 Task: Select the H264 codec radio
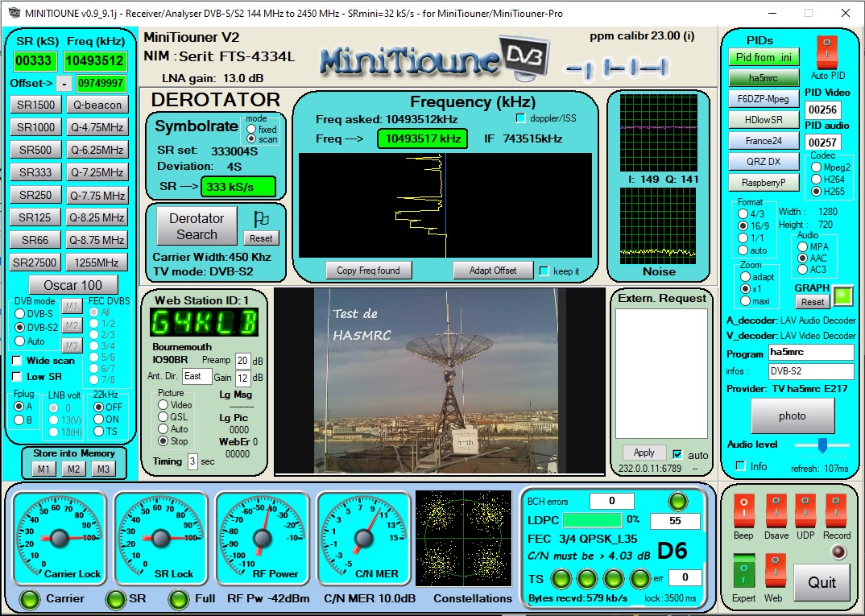click(x=816, y=180)
